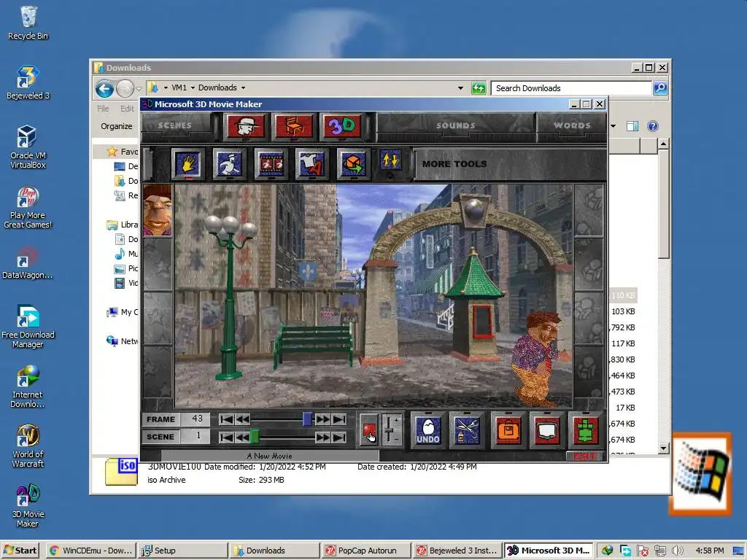Screen dimensions: 747x560
Task: Open the Help book icon
Action: (x=546, y=430)
